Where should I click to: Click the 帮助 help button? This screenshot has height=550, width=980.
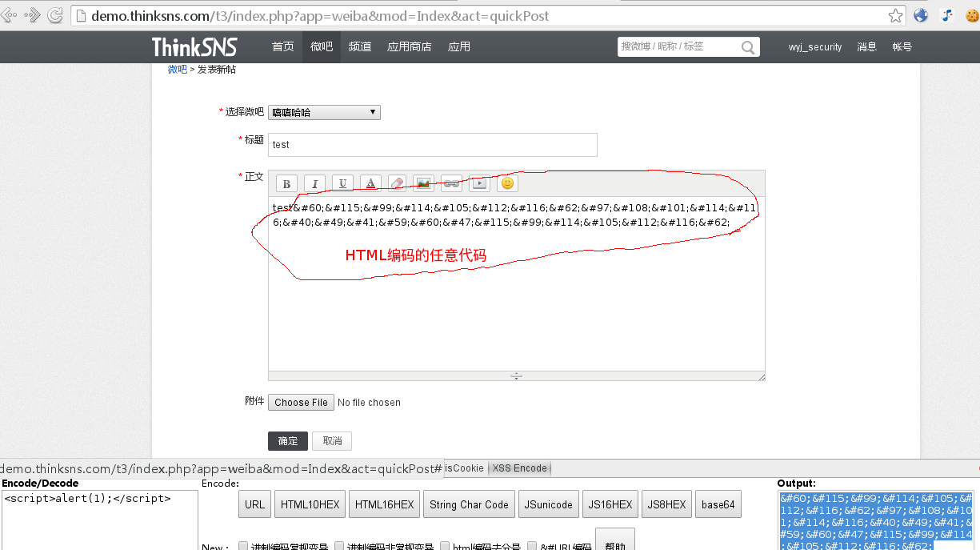click(x=615, y=540)
